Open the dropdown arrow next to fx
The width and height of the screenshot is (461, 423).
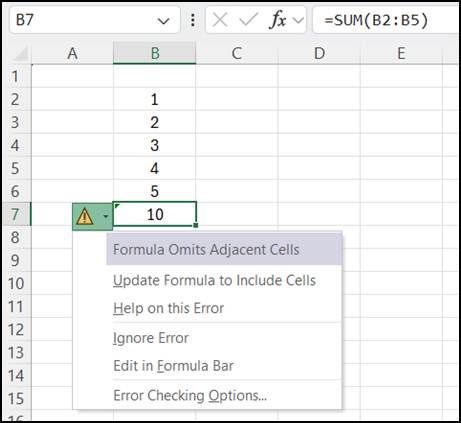pos(298,21)
